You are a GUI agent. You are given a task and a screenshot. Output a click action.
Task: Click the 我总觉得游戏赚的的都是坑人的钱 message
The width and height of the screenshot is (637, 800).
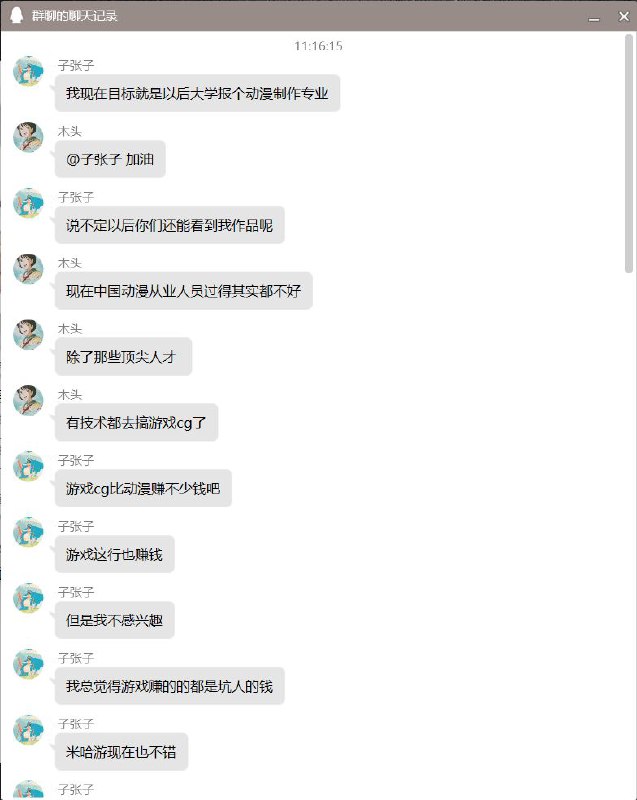pyautogui.click(x=169, y=687)
